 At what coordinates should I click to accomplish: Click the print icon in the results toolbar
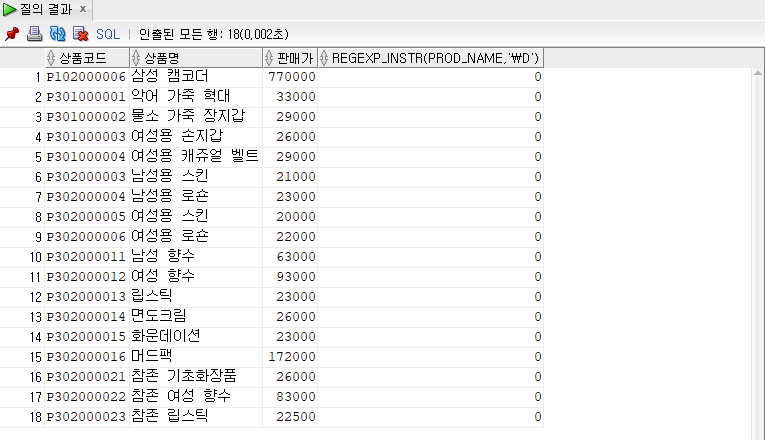(x=35, y=34)
